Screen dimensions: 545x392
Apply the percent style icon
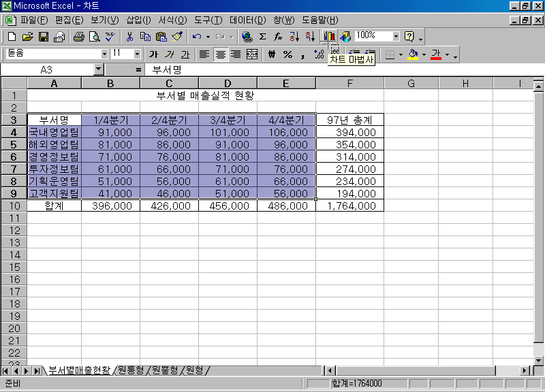click(x=287, y=54)
